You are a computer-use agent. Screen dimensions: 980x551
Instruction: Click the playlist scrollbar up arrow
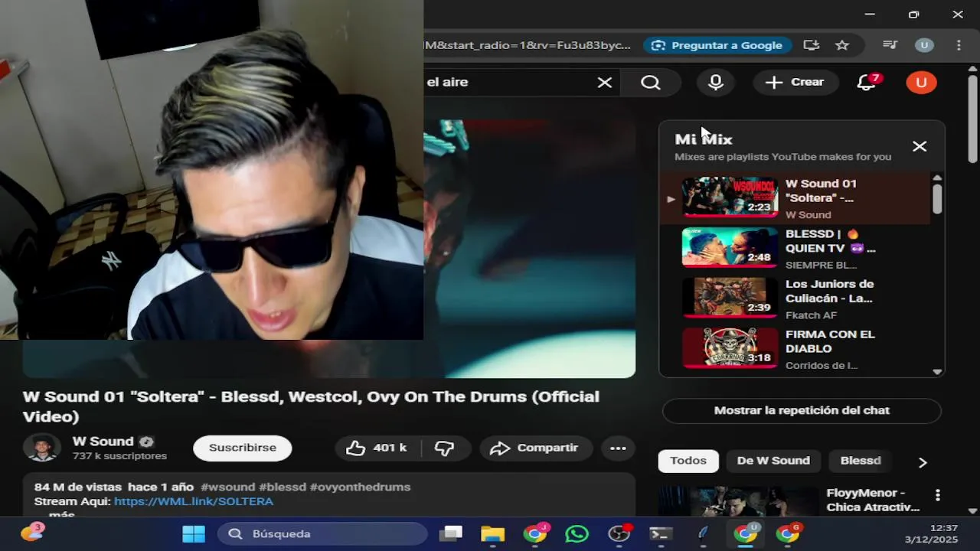tap(937, 178)
